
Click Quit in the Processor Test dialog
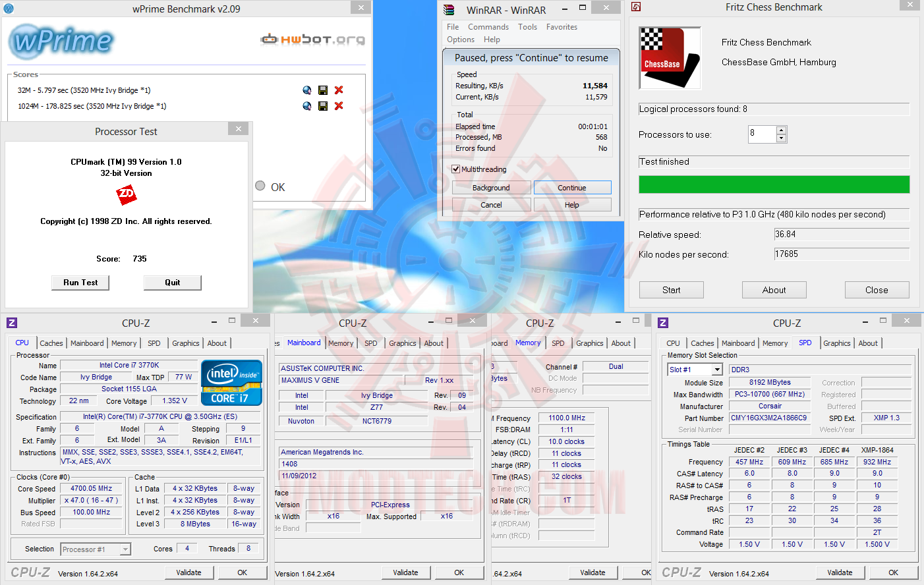[173, 283]
